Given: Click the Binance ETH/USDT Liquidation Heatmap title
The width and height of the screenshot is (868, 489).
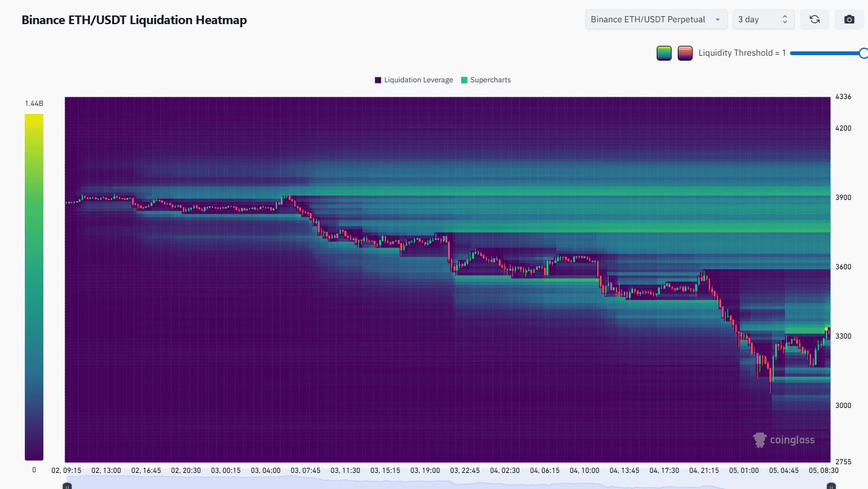Looking at the screenshot, I should click(134, 20).
